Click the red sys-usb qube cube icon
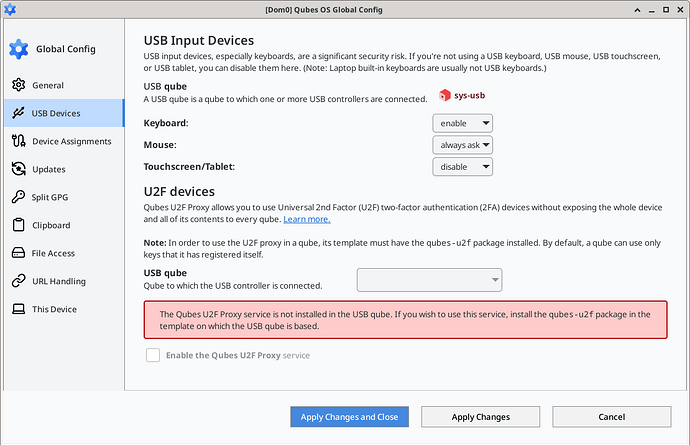Screen dimensions: 690x445 pos(445,95)
